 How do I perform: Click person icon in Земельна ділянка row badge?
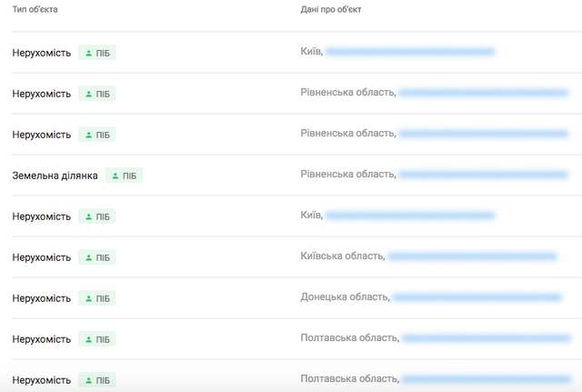(115, 176)
